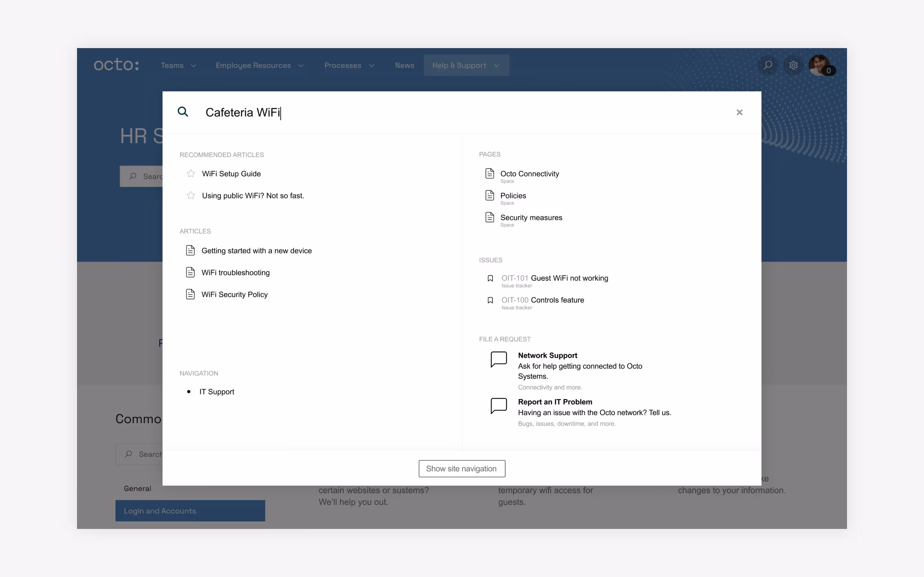Expand Employee Resources dropdown
Viewport: 924px width, 577px height.
coord(260,66)
